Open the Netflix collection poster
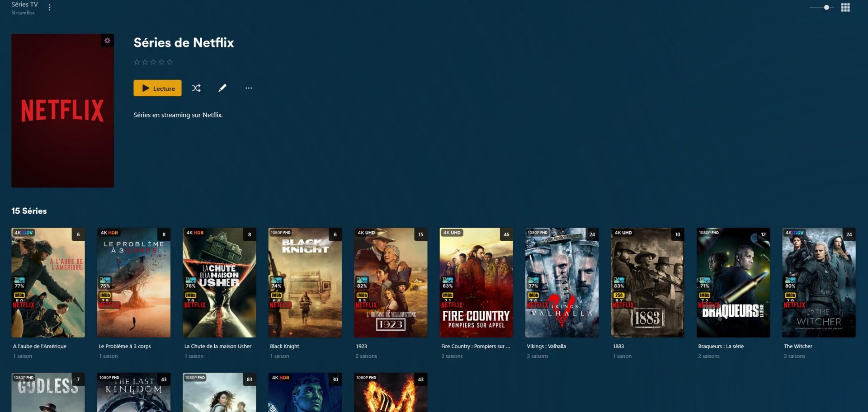 pos(62,111)
